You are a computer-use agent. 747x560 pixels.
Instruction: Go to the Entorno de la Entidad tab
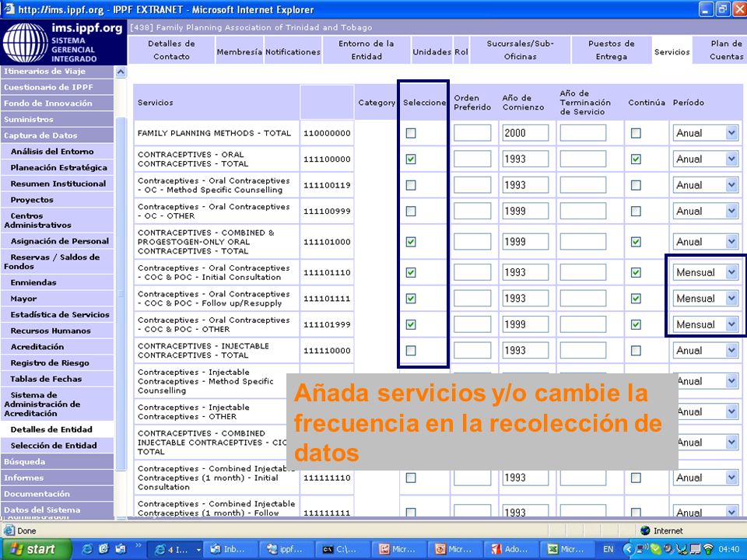click(x=366, y=50)
